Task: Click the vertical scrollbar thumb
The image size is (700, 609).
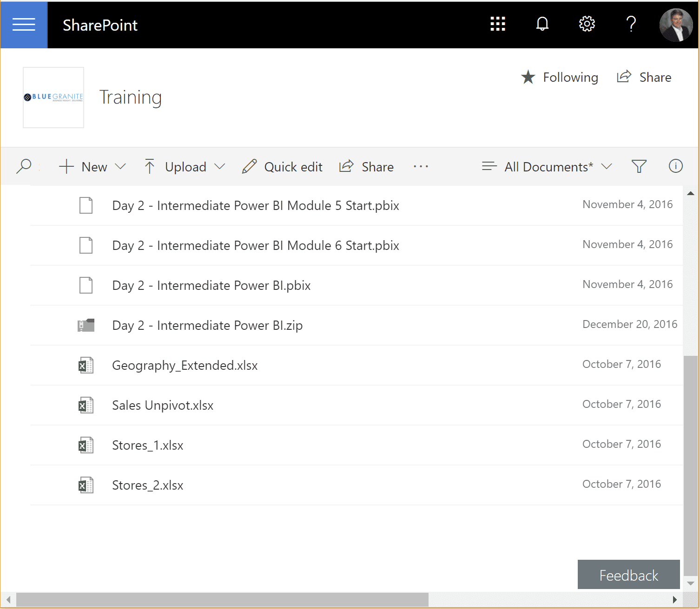Action: coord(690,465)
